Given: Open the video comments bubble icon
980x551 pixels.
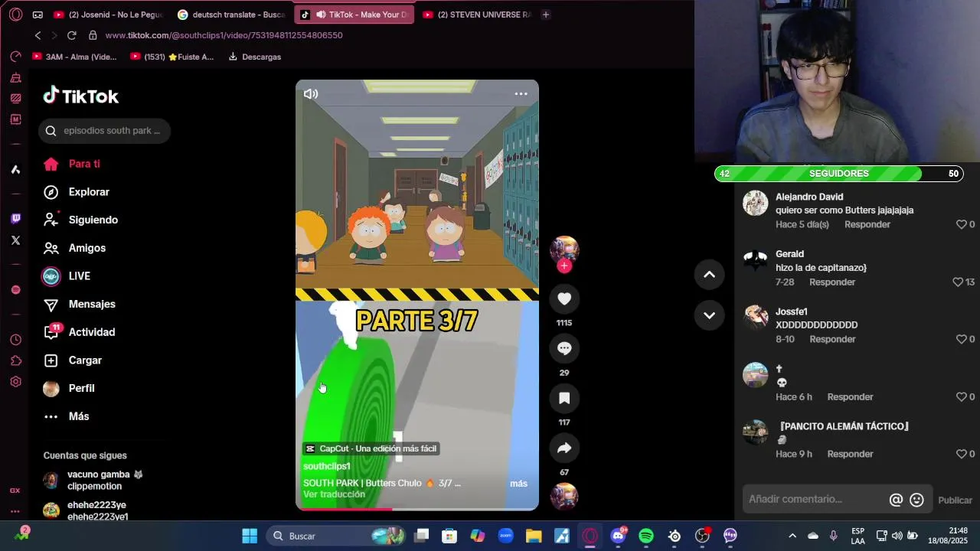Looking at the screenshot, I should [564, 348].
